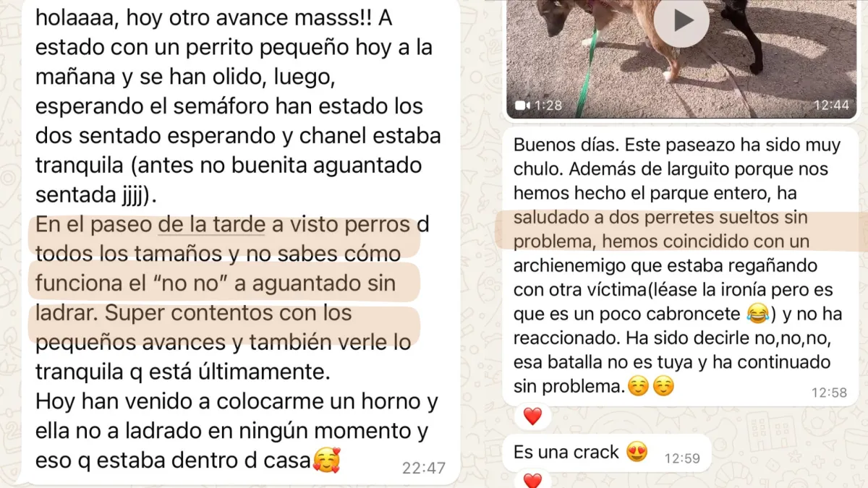Click the heart-eyes emoji in 'Es una crack'
868x488 pixels.
click(637, 453)
